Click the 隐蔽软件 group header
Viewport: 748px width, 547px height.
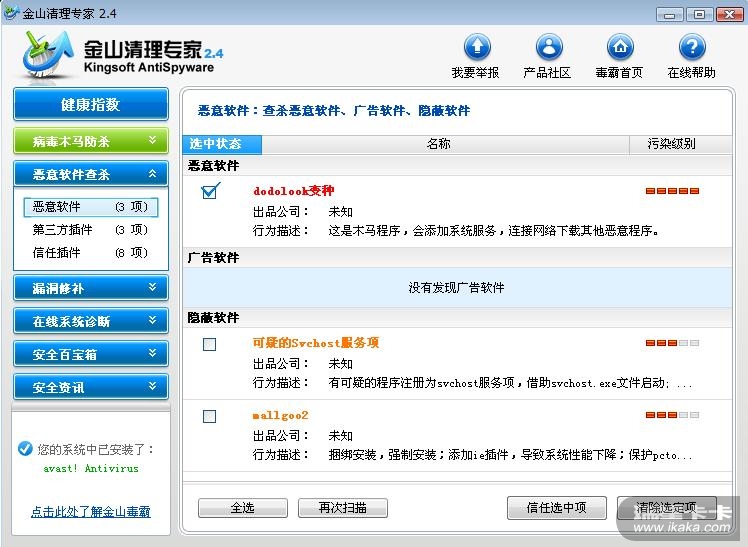457,318
